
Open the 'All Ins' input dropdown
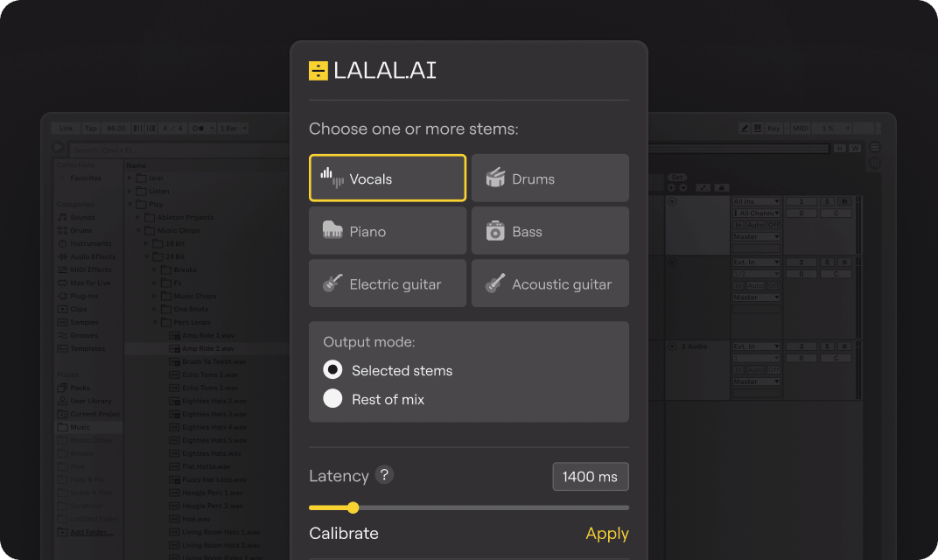(x=756, y=202)
